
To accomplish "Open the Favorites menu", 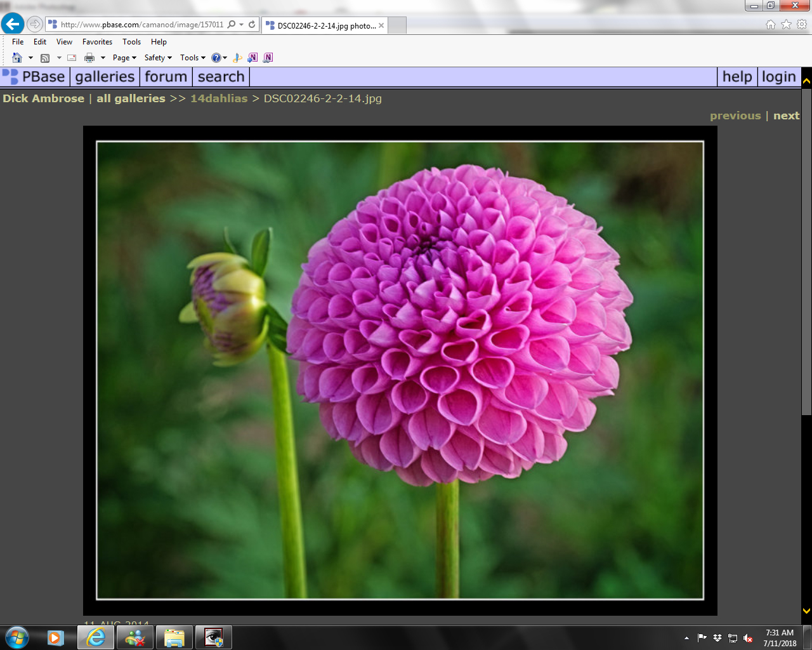I will pos(97,42).
